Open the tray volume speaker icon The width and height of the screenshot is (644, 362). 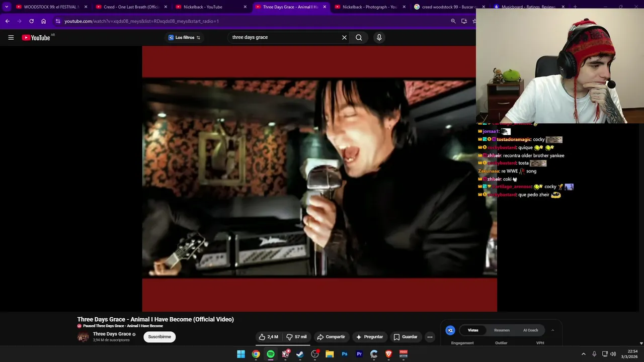coord(613,354)
